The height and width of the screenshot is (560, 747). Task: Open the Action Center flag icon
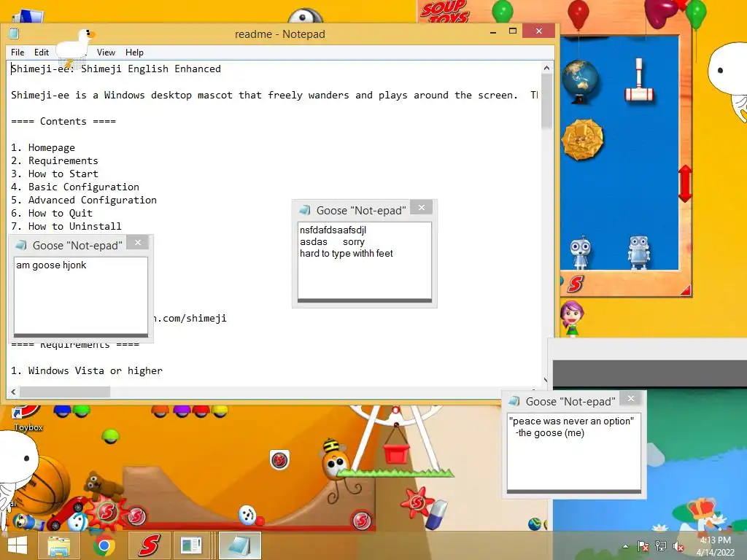click(x=643, y=546)
